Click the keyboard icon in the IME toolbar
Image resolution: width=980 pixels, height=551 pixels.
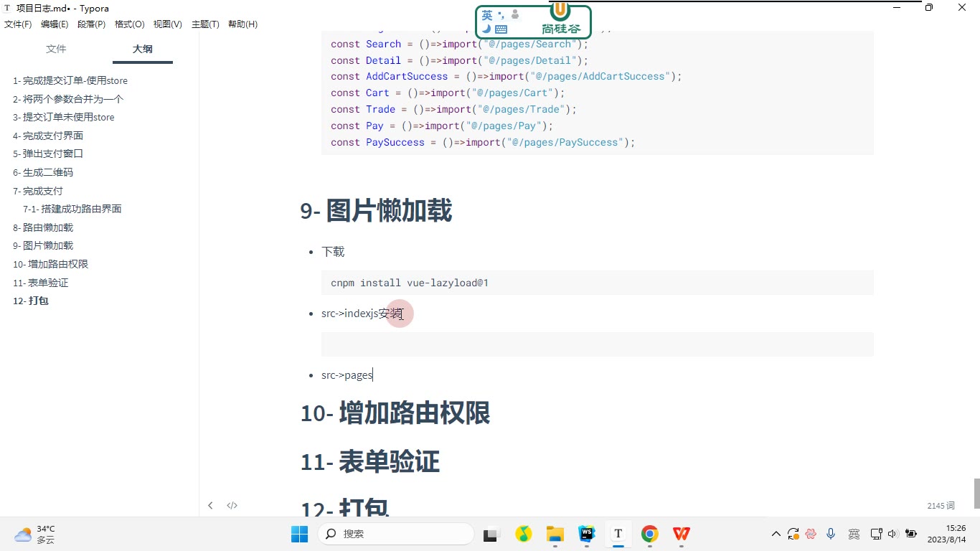(x=501, y=29)
